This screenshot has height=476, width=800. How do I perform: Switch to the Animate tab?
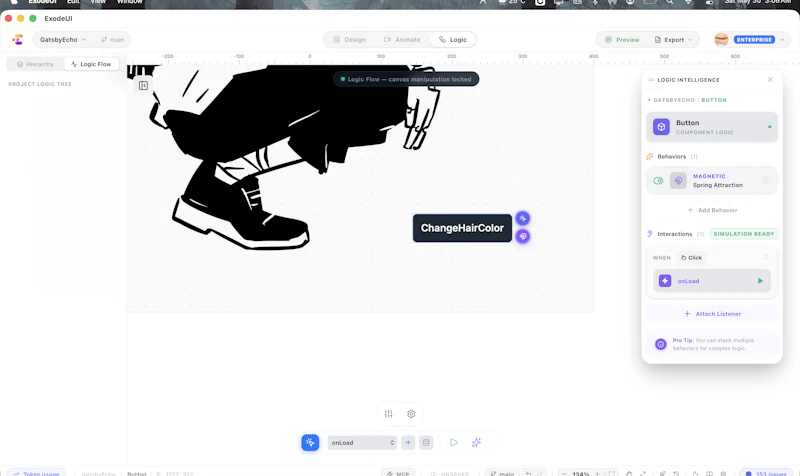[x=402, y=39]
